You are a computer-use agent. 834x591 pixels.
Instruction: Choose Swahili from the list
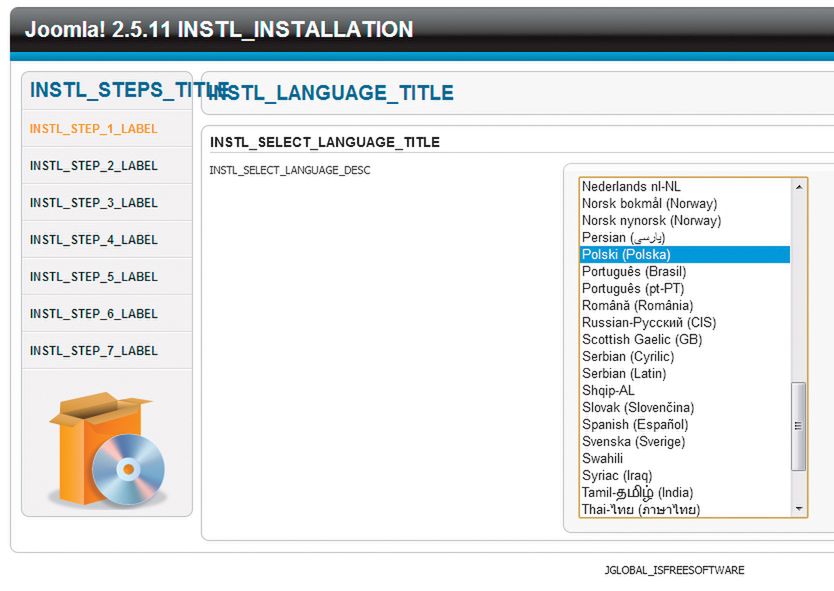click(684, 459)
